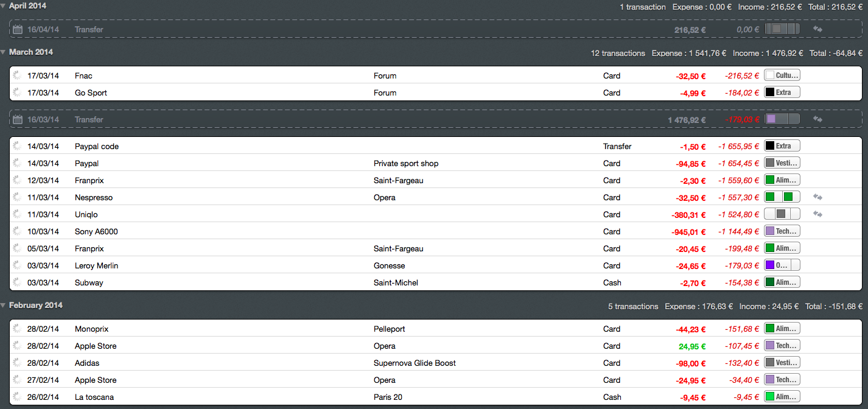Click the 'Private sport shop' cell

point(406,163)
